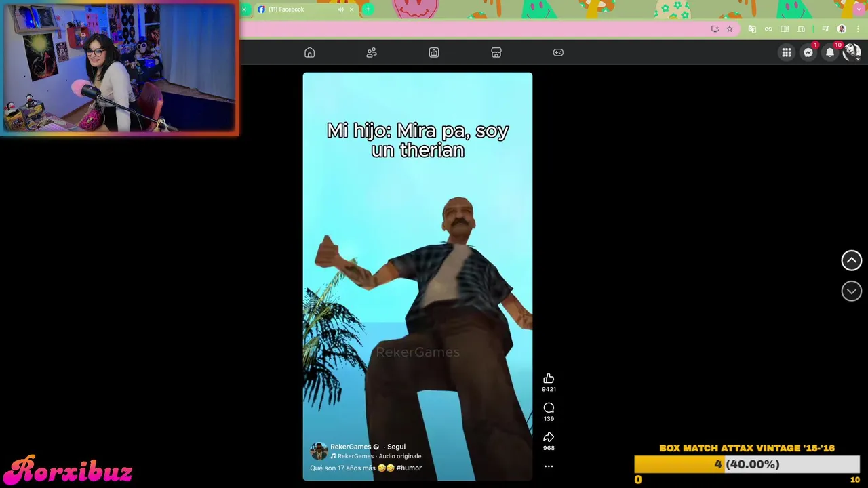Click the install/cast icon beside the star
The height and width of the screenshot is (488, 868).
715,29
